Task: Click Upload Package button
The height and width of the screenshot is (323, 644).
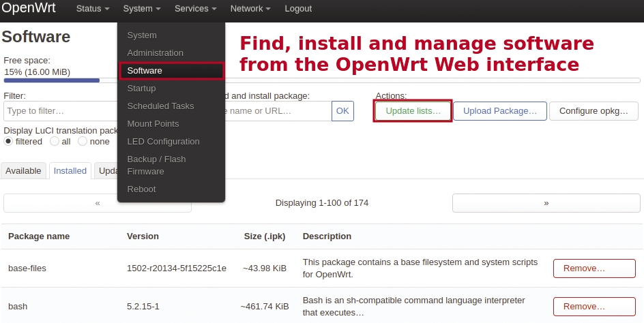Action: (500, 111)
